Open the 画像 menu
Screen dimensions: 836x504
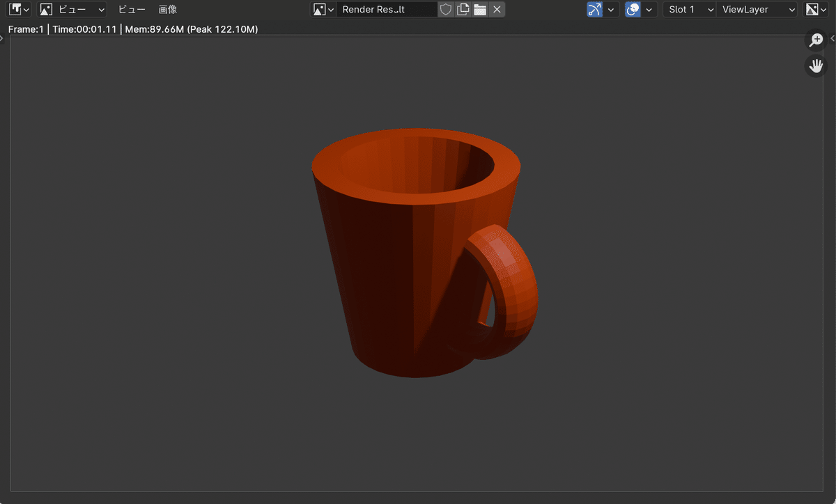[168, 10]
